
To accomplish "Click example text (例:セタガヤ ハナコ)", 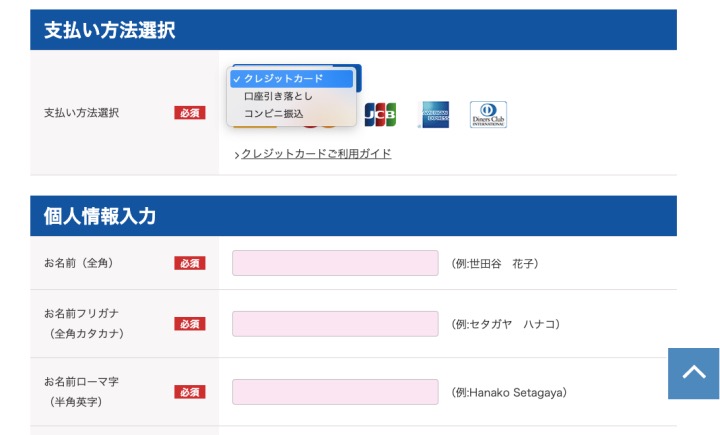I will (506, 324).
